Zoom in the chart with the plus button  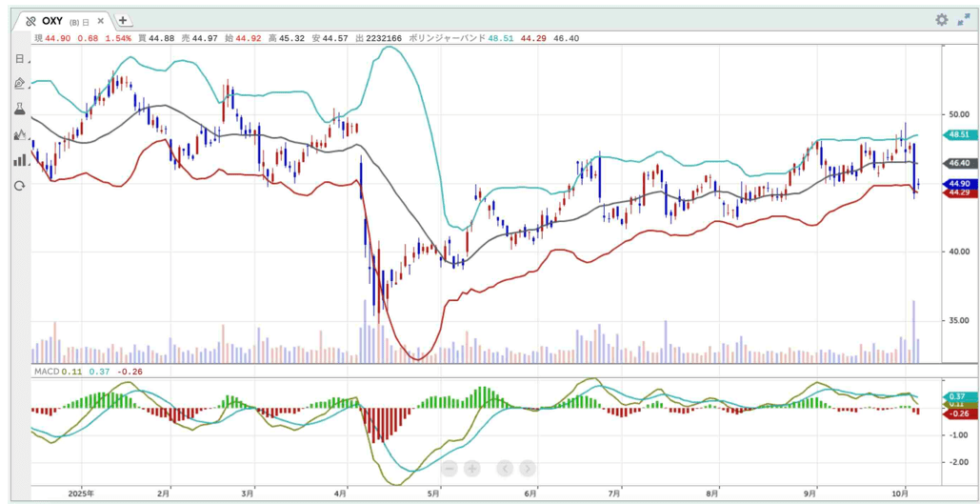coord(471,468)
